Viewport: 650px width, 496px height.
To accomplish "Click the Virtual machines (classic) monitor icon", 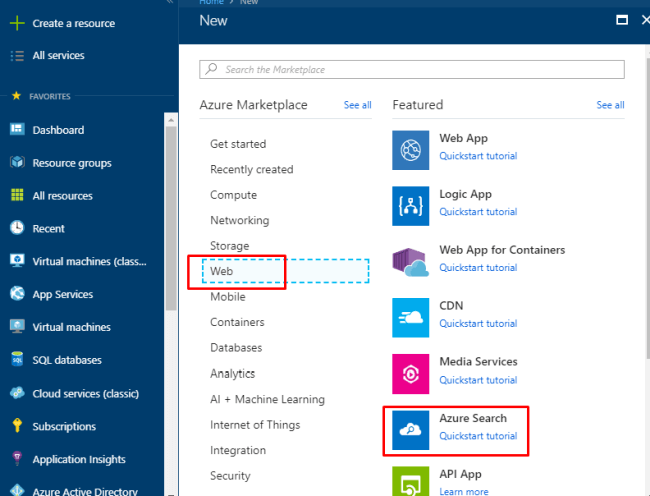I will (x=17, y=261).
